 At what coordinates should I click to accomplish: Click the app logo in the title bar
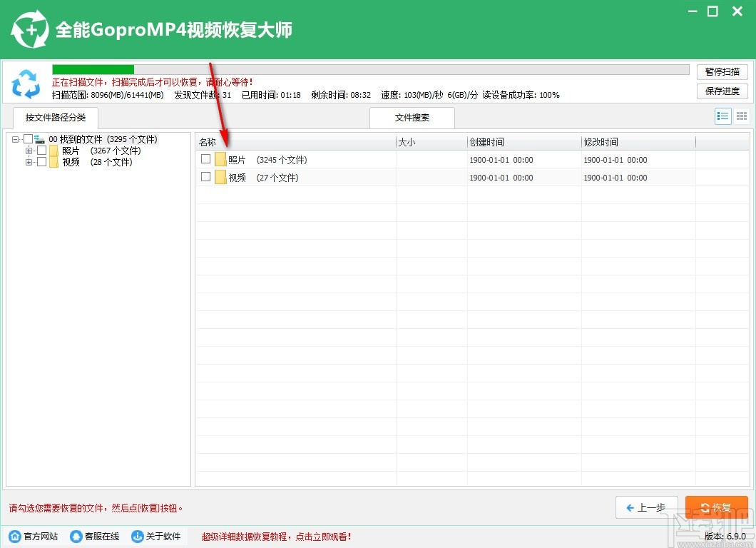click(x=30, y=29)
